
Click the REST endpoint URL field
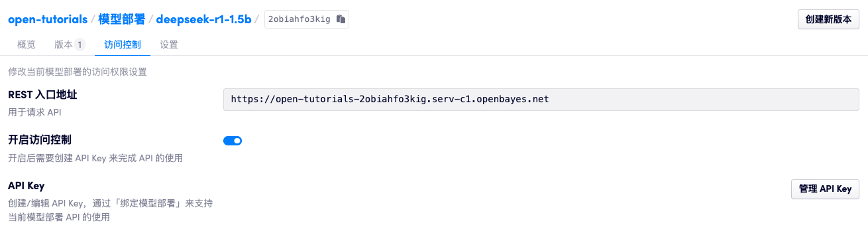click(541, 99)
